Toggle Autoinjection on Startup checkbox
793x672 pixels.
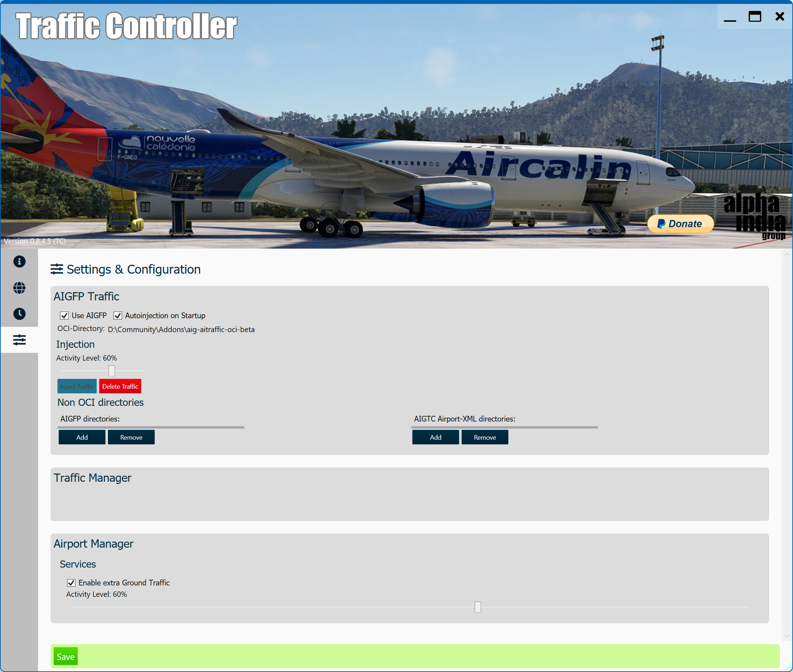[x=117, y=315]
